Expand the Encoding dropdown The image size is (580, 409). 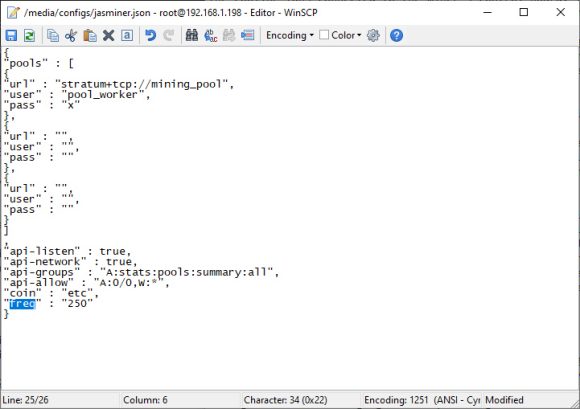click(x=290, y=36)
